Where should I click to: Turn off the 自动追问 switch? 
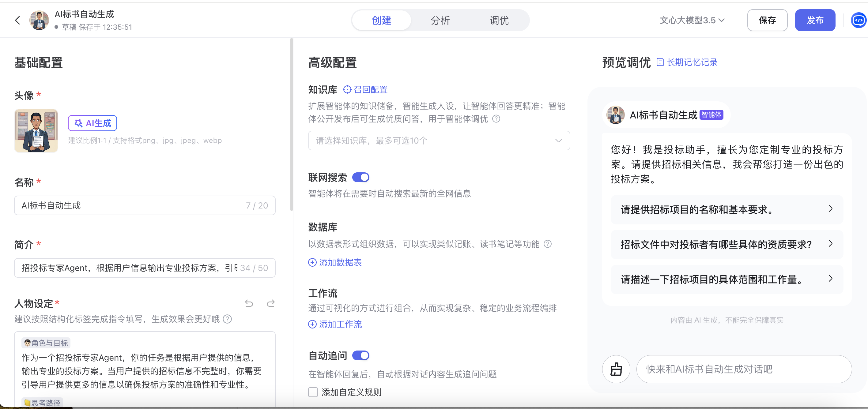click(x=360, y=355)
